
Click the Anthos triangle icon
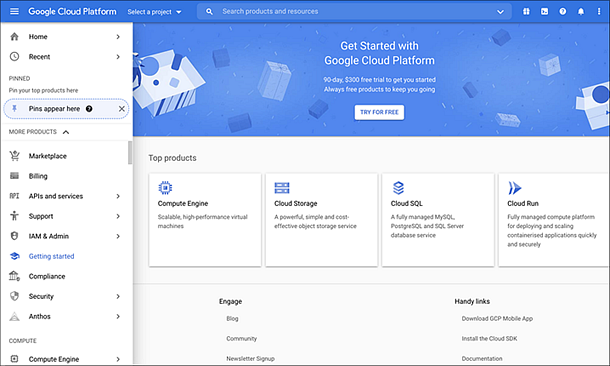[14, 317]
